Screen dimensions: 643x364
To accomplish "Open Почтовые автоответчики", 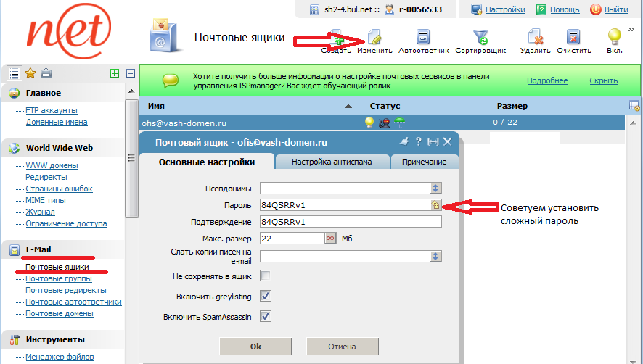I will point(73,302).
